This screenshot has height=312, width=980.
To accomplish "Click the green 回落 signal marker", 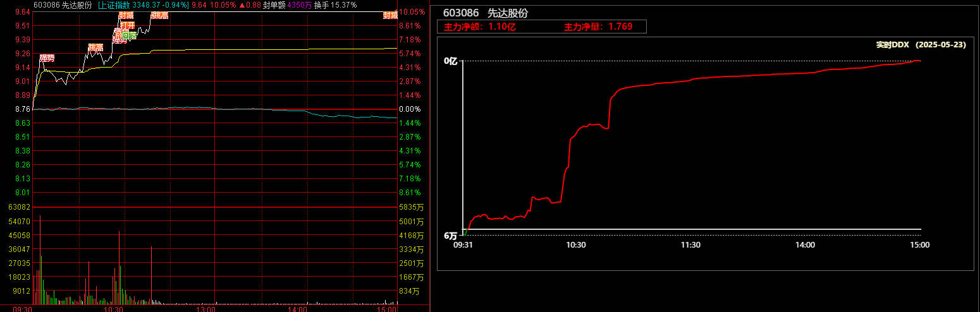I will (x=130, y=36).
